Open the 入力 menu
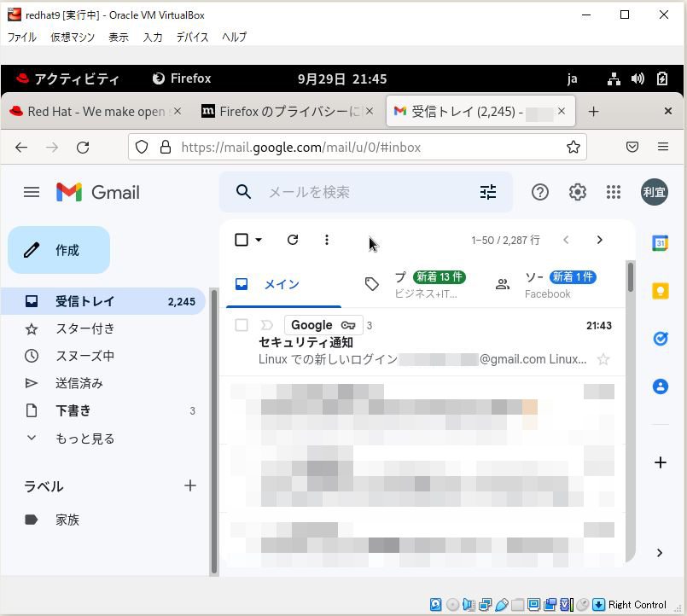 click(153, 37)
